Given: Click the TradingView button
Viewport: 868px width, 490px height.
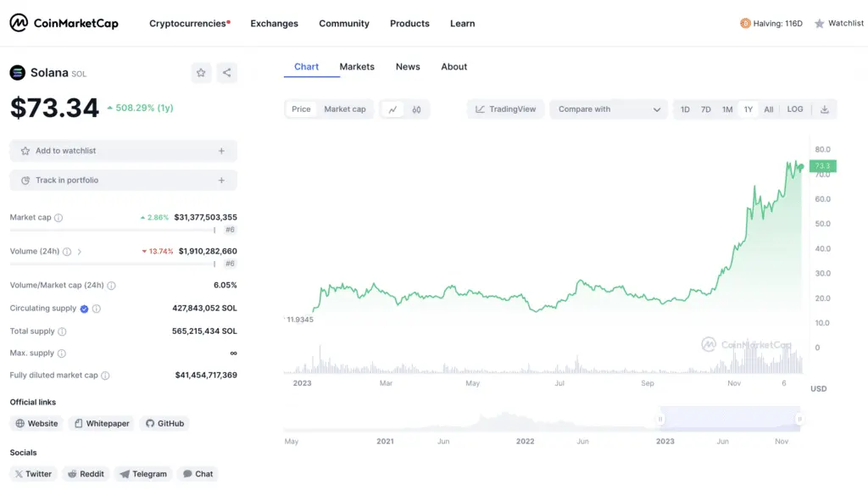Looking at the screenshot, I should (505, 109).
